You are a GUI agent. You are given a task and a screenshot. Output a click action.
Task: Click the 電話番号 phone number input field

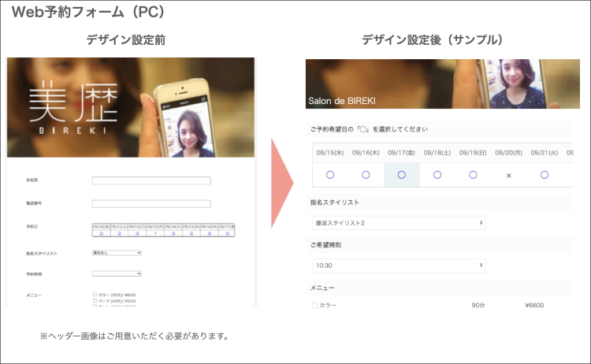coord(151,204)
